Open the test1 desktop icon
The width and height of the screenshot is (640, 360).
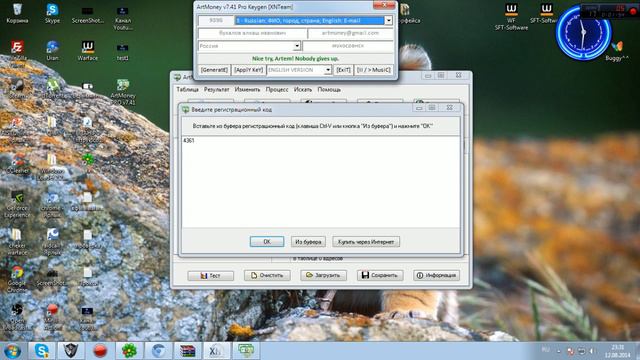click(x=122, y=51)
